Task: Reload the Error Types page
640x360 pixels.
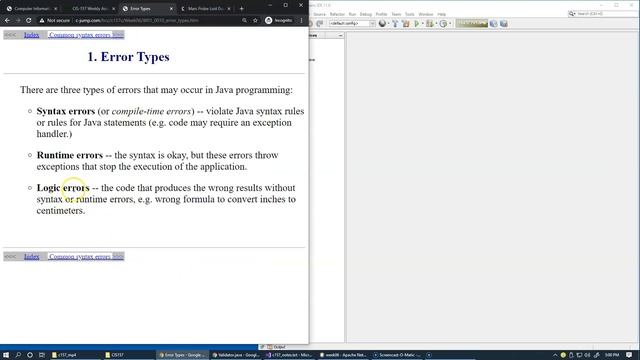Action: [29, 20]
